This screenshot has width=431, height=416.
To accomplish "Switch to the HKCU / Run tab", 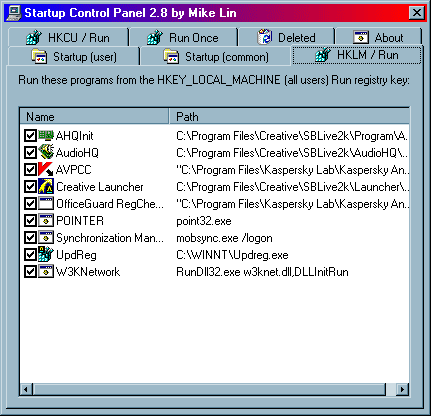I will [68, 37].
